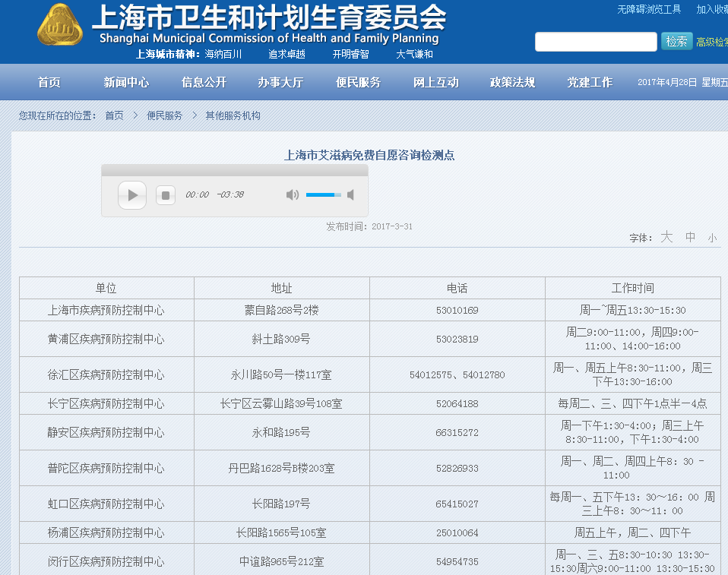Open 无障碍浏览工具 accessibility tool link
Viewport: 728px width, 575px height.
pos(649,9)
